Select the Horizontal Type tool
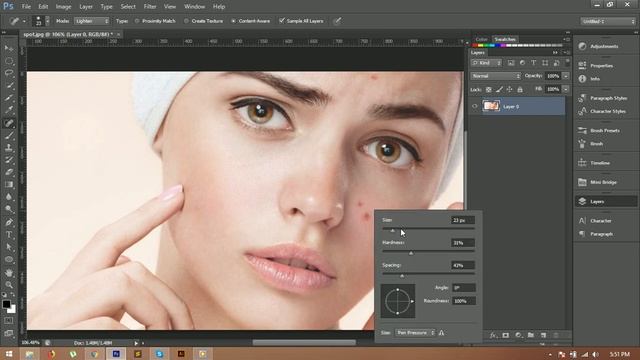This screenshot has width=640, height=360. point(9,235)
